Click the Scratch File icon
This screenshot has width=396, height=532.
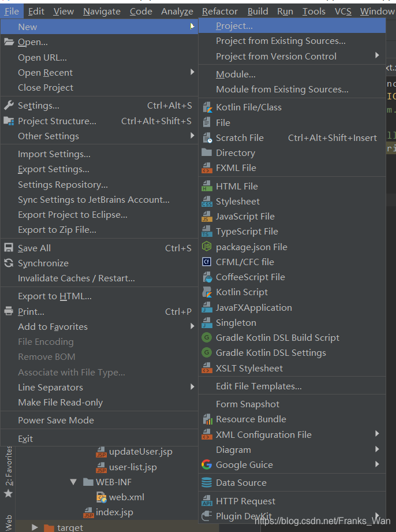click(207, 137)
